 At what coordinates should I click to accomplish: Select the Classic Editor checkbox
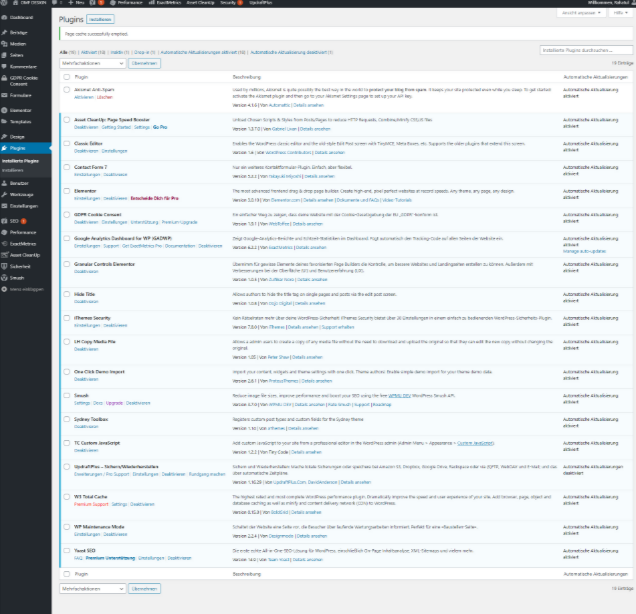click(67, 144)
